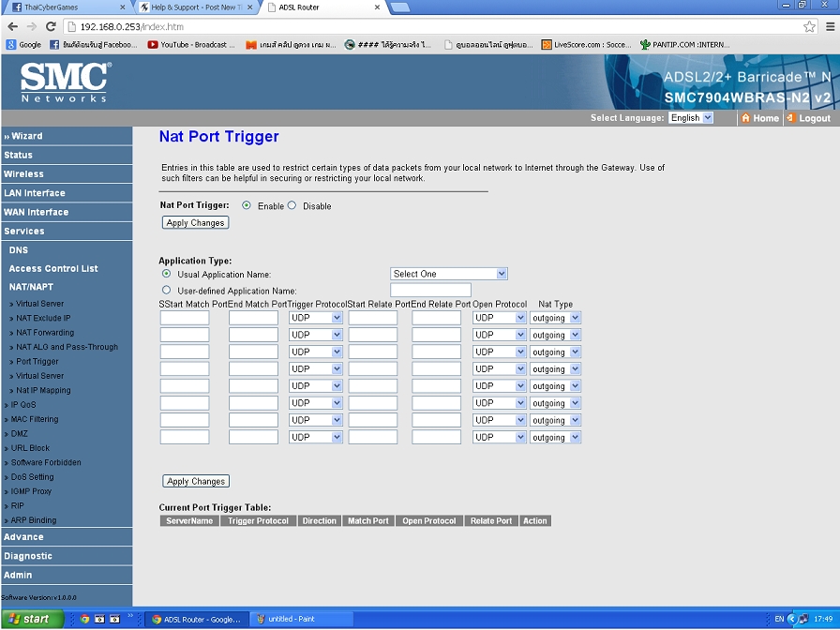The width and height of the screenshot is (840, 630).
Task: Select Usual Application Name radio
Action: point(167,274)
